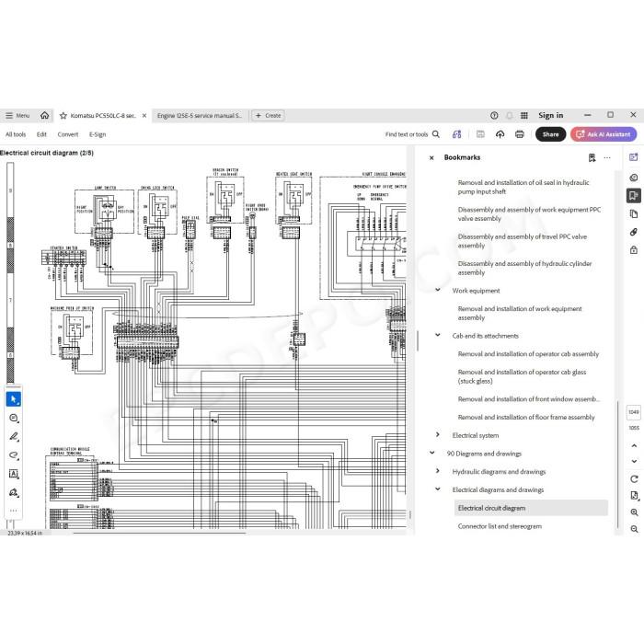This screenshot has width=644, height=644.
Task: Toggle the Bookmarks sidebar icon
Action: pos(633,195)
